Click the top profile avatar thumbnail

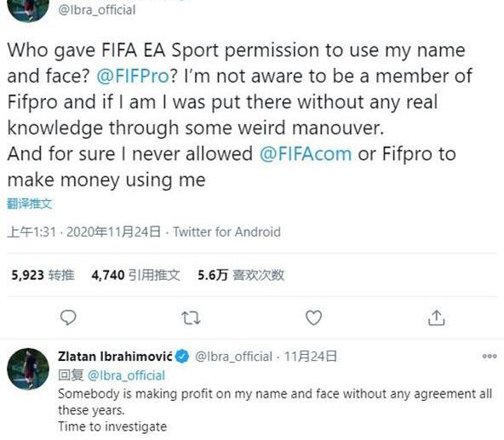(x=28, y=8)
